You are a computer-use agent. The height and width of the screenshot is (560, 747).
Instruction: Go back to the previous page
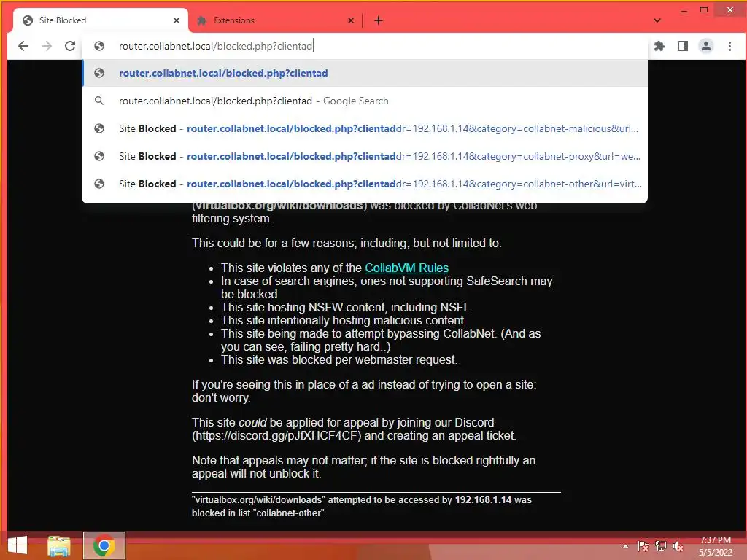coord(23,46)
